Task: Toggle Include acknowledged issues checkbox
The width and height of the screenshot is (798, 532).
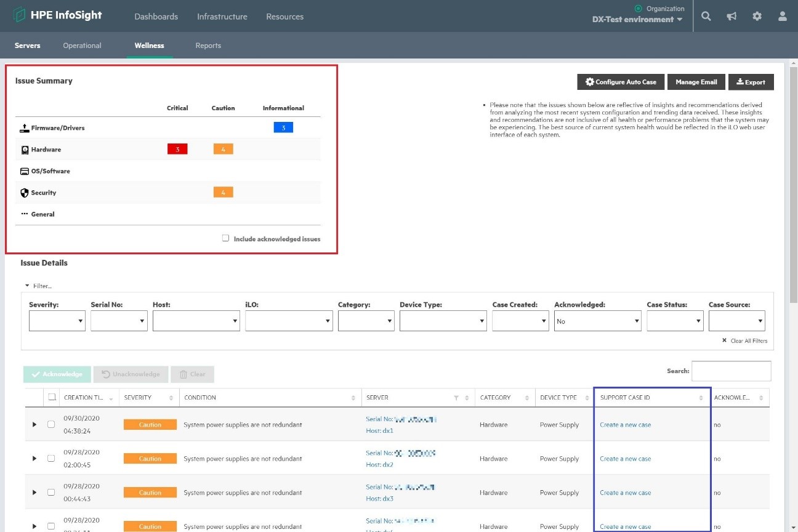Action: [226, 238]
